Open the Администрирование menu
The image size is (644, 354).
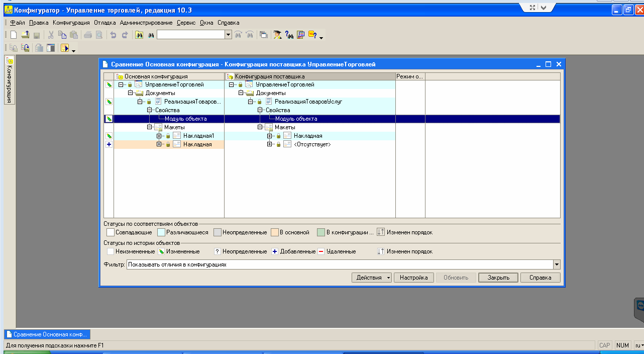pyautogui.click(x=146, y=23)
